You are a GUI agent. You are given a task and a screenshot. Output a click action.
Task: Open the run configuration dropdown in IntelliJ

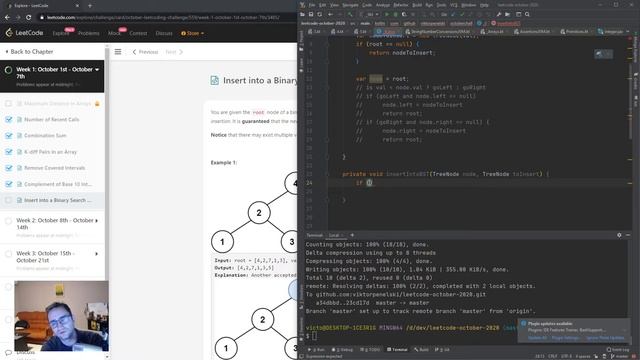coord(371,14)
